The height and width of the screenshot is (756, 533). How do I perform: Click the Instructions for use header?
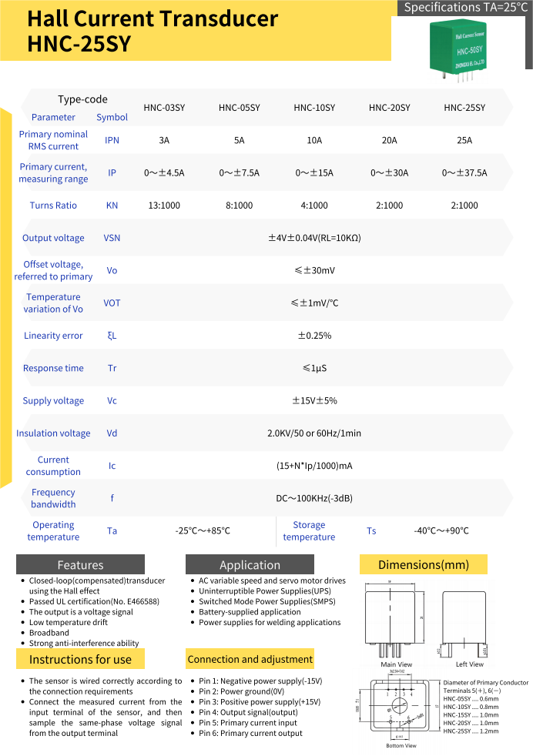[x=80, y=659]
